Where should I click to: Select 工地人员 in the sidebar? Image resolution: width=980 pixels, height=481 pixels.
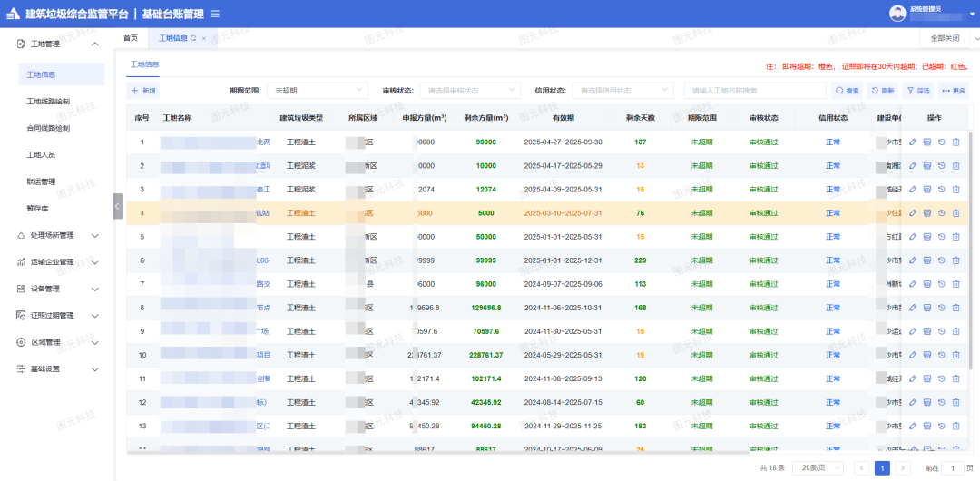point(42,155)
